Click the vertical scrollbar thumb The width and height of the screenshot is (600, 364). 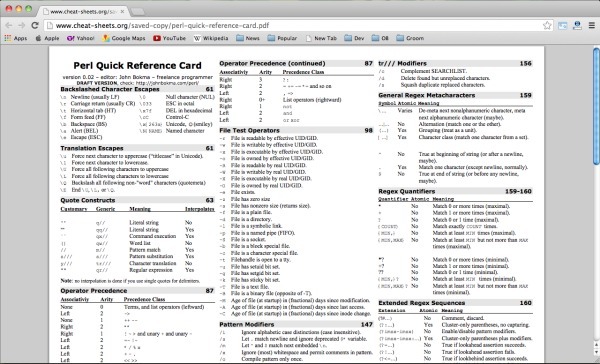[x=596, y=106]
